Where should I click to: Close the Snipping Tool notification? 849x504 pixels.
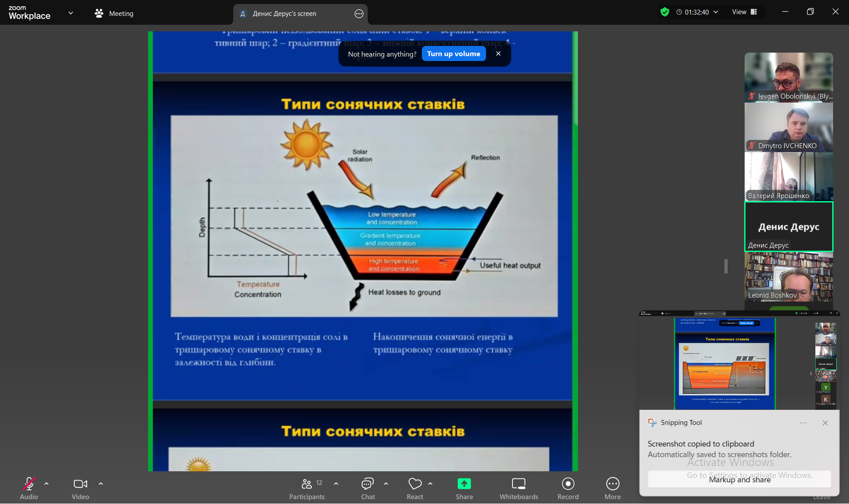825,423
